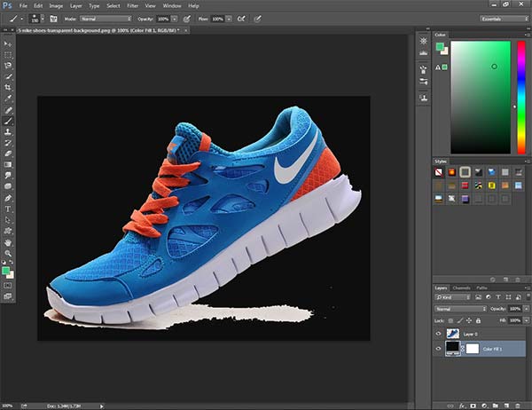Click the foreground green color swatch in toolbox
The height and width of the screenshot is (410, 532).
(x=5, y=271)
